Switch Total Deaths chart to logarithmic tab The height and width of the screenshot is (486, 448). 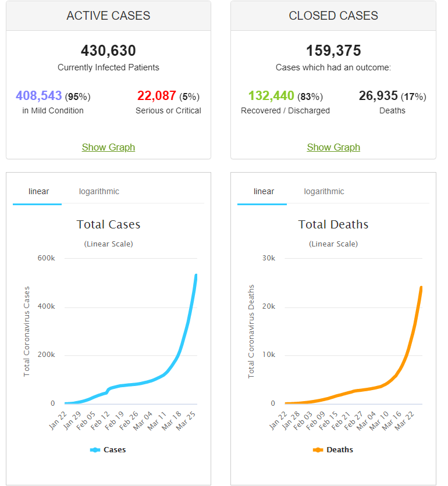click(x=323, y=191)
